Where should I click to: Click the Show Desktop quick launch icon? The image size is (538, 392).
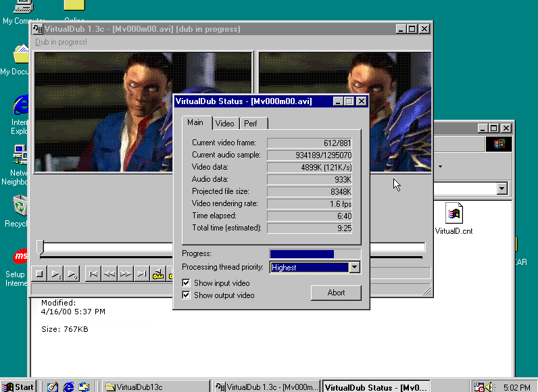[53, 387]
